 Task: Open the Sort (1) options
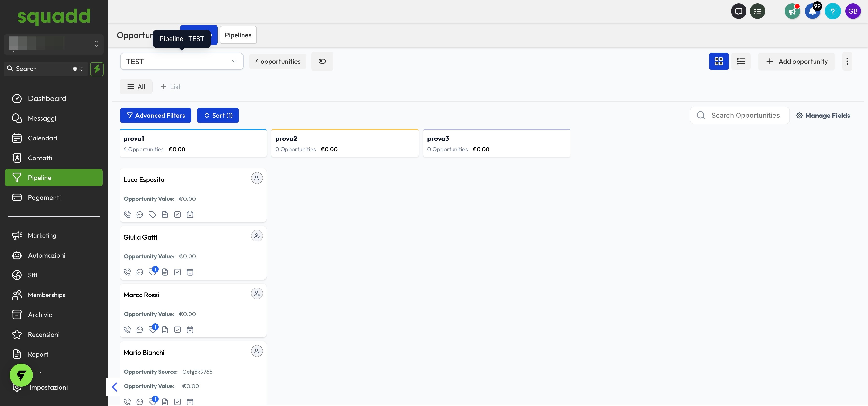218,115
